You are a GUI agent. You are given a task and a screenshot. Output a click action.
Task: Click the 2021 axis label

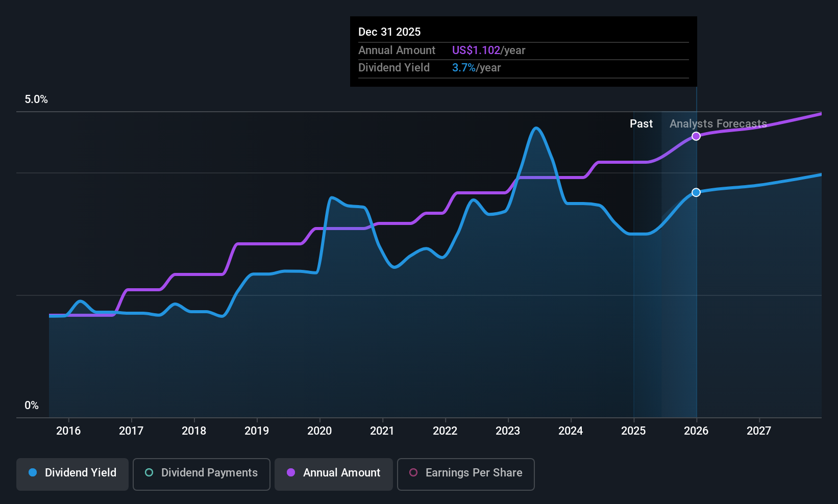coord(382,431)
